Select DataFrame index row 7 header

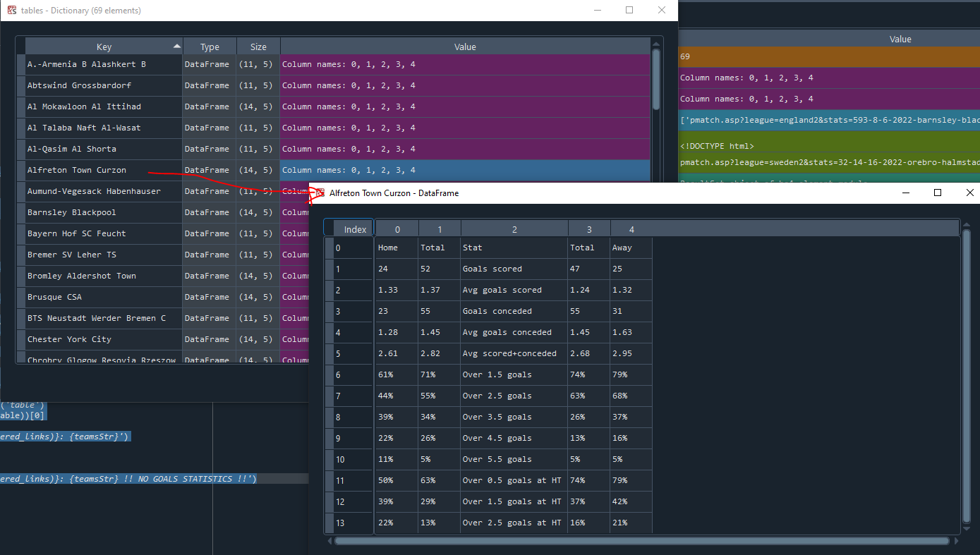pos(353,396)
